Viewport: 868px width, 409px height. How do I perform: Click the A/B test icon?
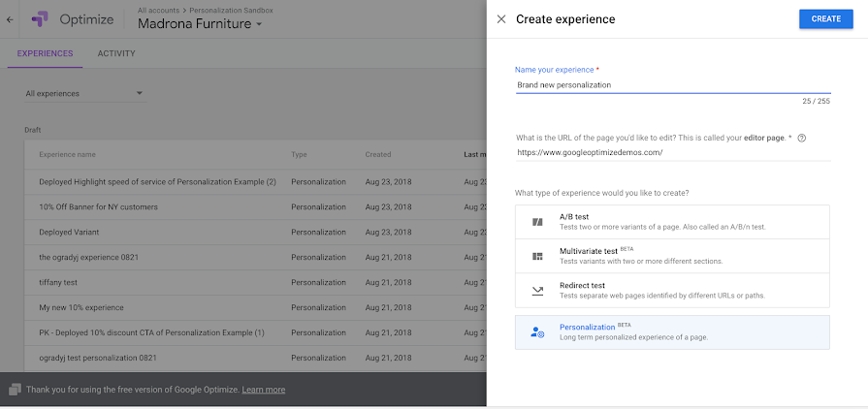537,222
